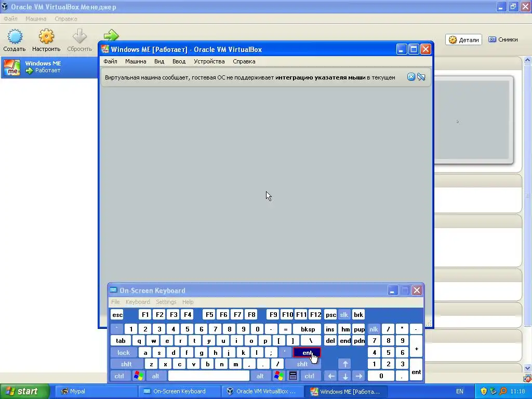Click the EN language indicator
Image resolution: width=532 pixels, height=399 pixels.
460,392
